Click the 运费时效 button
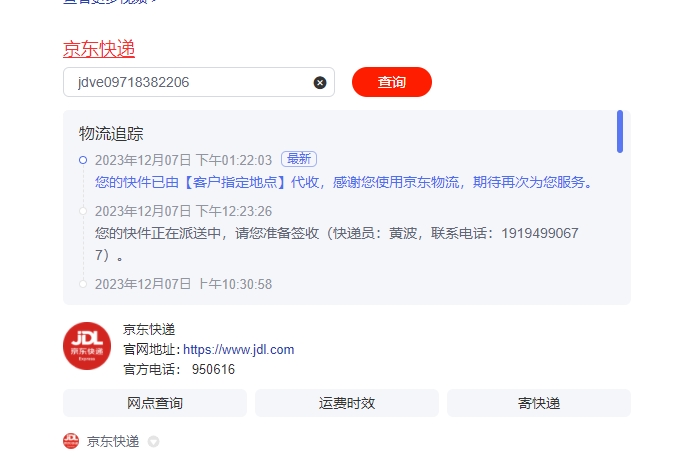 (347, 403)
